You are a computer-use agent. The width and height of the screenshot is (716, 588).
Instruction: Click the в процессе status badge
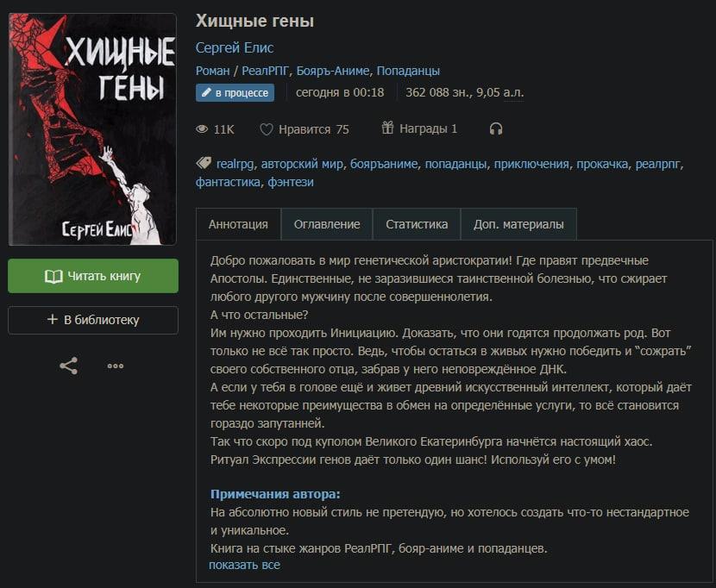236,92
